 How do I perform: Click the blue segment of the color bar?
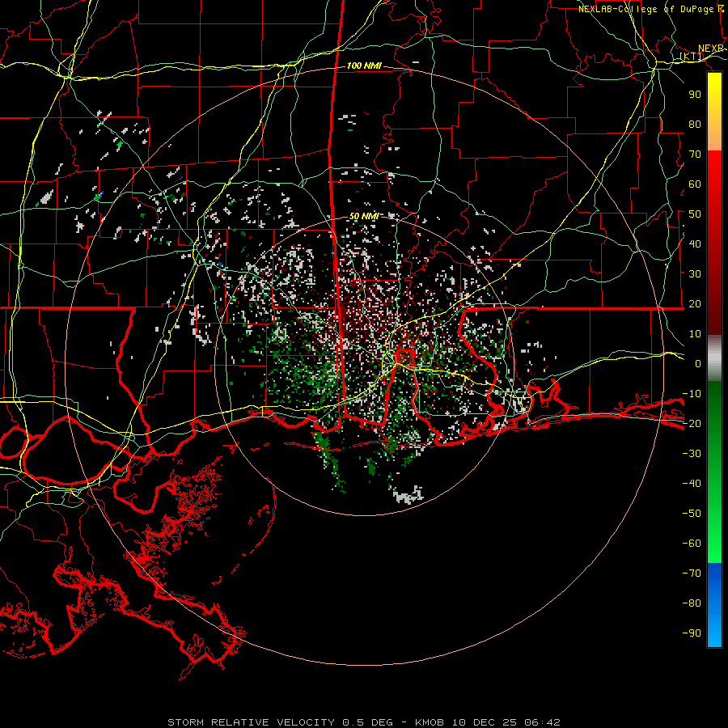(714, 605)
